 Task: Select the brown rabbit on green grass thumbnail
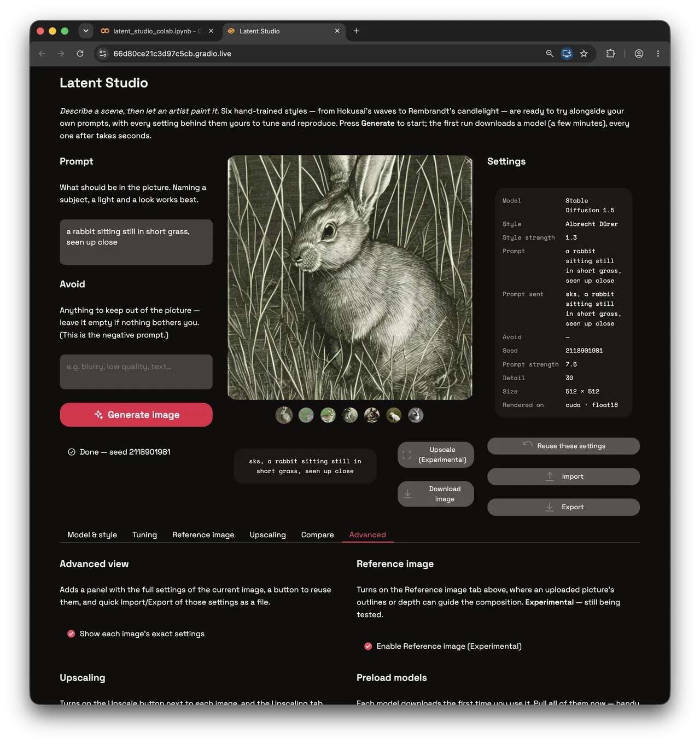coord(328,415)
